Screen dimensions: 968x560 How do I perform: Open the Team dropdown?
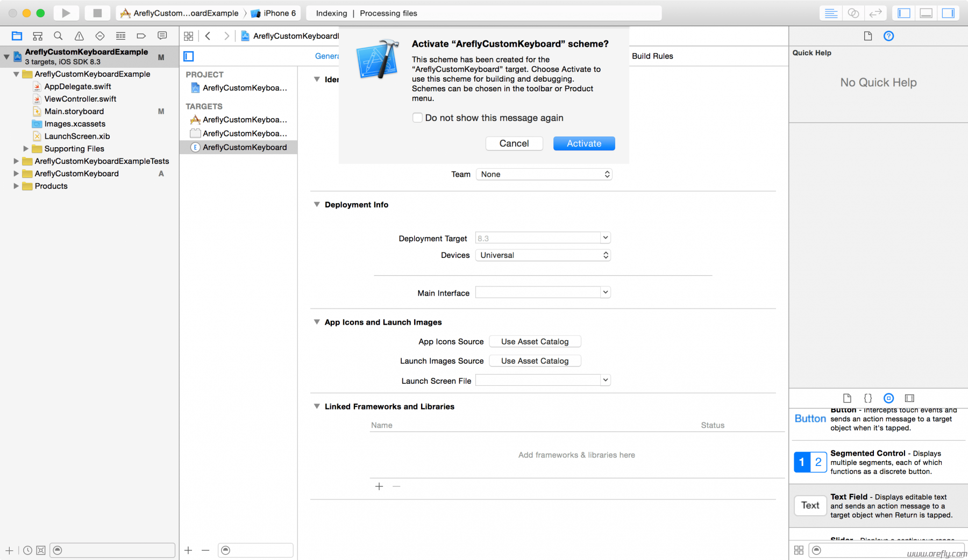(x=544, y=174)
